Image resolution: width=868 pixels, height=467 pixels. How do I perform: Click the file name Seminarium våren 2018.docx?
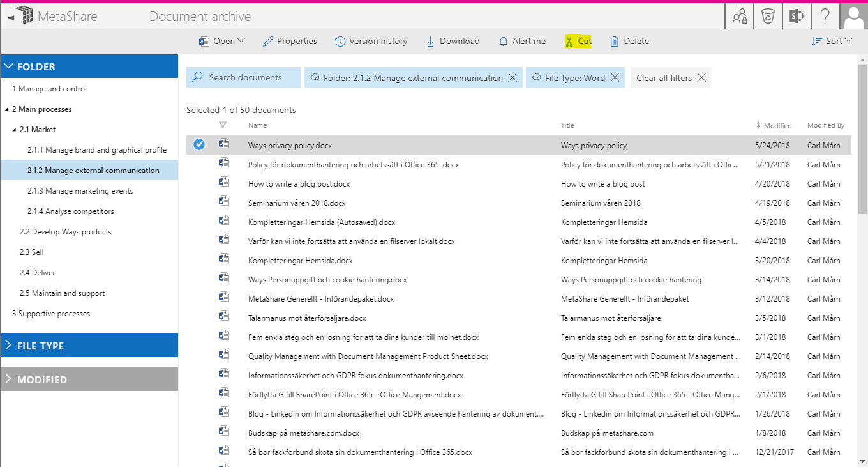[x=297, y=203]
